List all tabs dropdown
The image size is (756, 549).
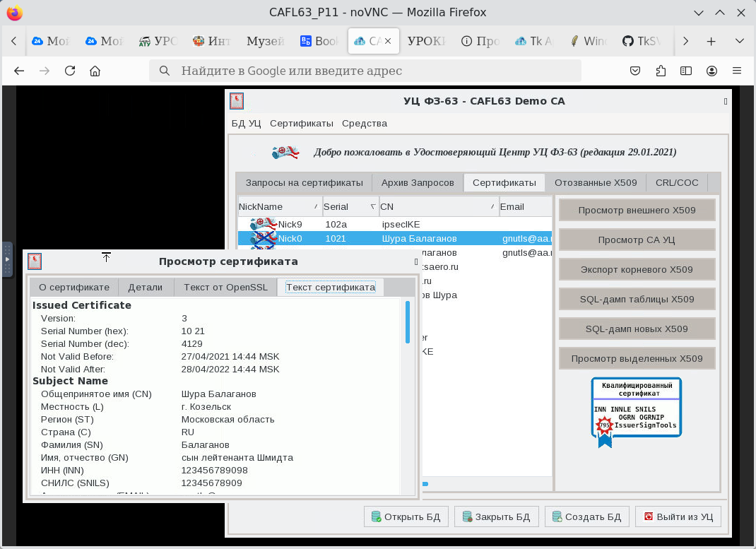click(x=740, y=42)
